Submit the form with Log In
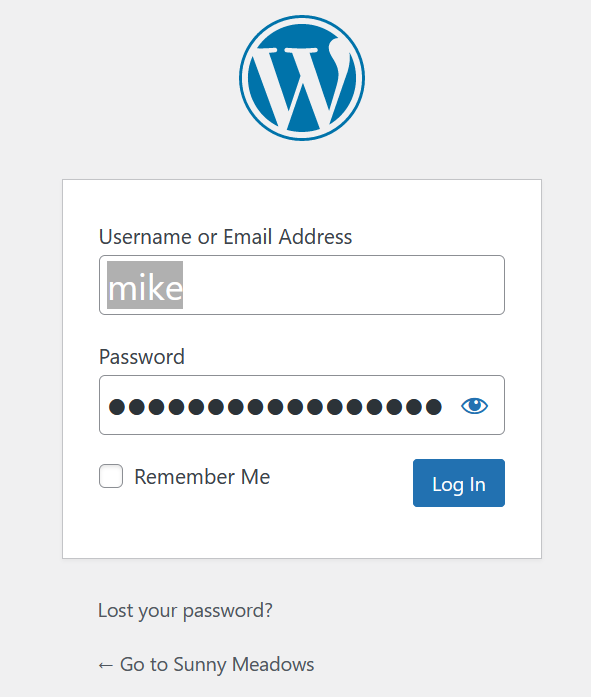 pyautogui.click(x=459, y=483)
